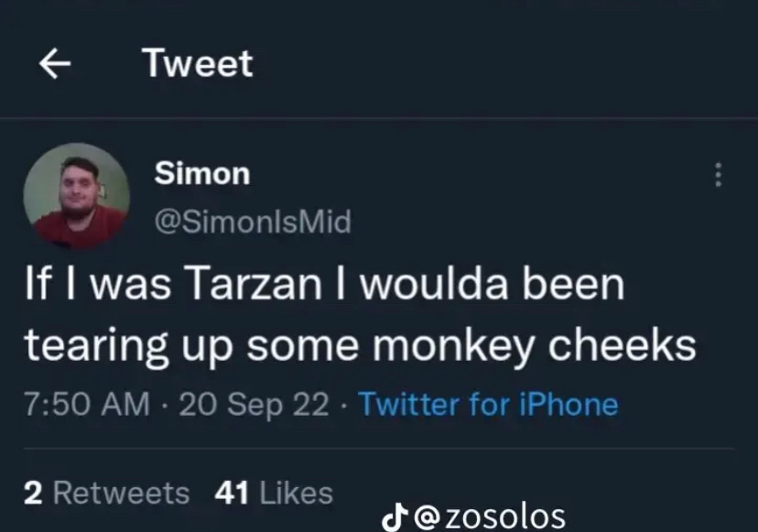Go back using the left arrow
This screenshot has height=532, width=758.
[x=55, y=63]
